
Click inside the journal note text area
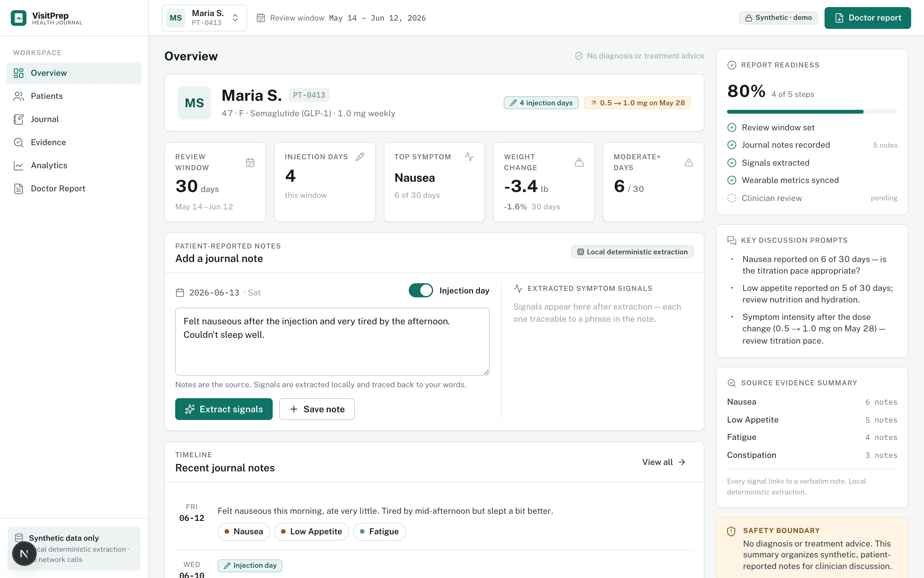(x=332, y=341)
